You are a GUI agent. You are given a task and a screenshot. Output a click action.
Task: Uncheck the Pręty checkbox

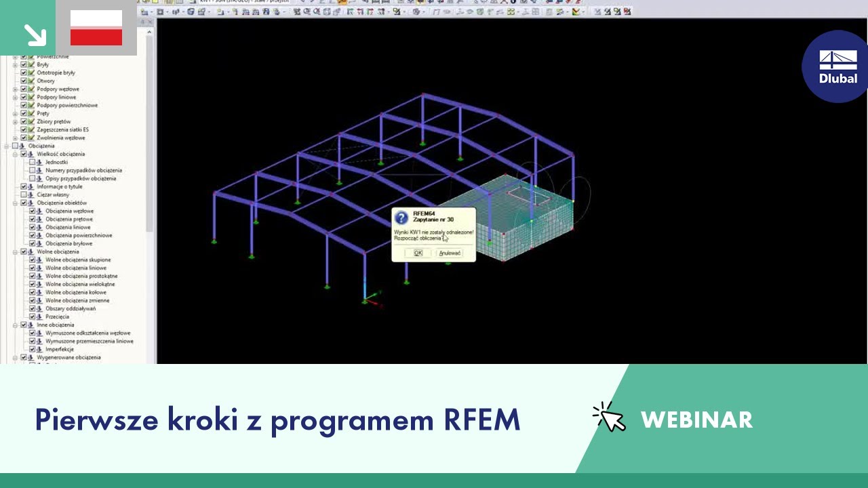pyautogui.click(x=24, y=113)
